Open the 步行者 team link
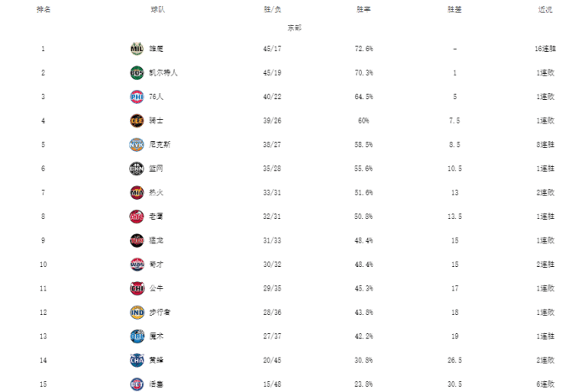The width and height of the screenshot is (588, 392). point(160,312)
